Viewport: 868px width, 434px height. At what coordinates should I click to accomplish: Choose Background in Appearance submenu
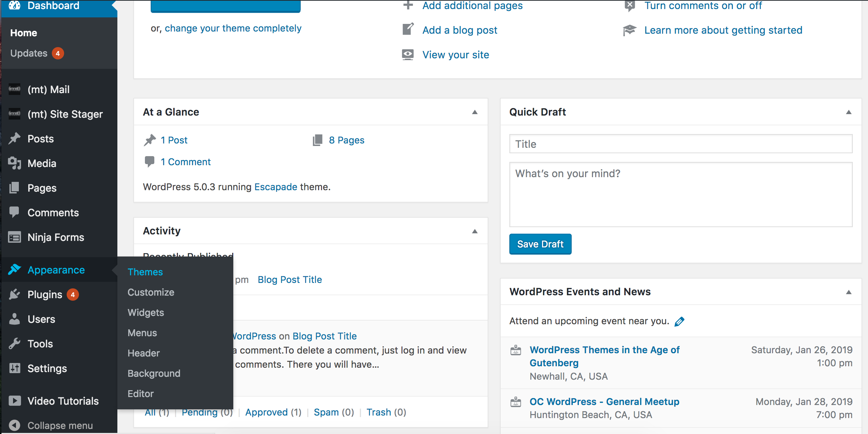pyautogui.click(x=154, y=373)
